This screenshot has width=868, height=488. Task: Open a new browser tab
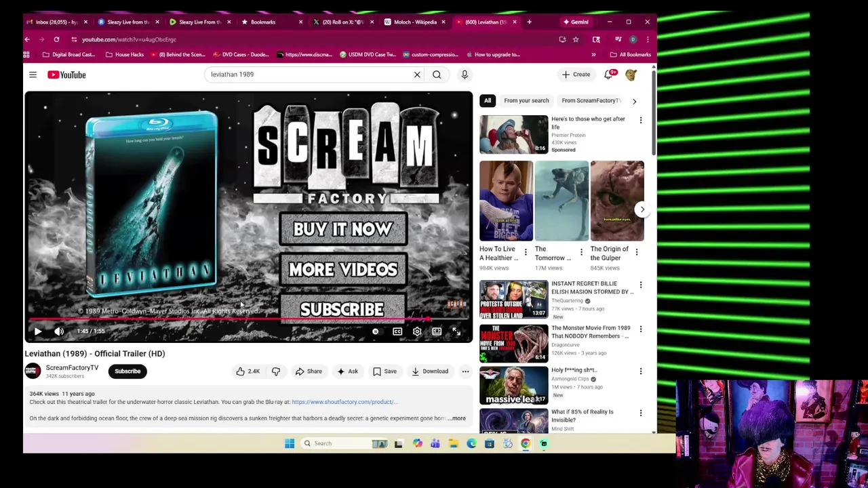(x=529, y=22)
